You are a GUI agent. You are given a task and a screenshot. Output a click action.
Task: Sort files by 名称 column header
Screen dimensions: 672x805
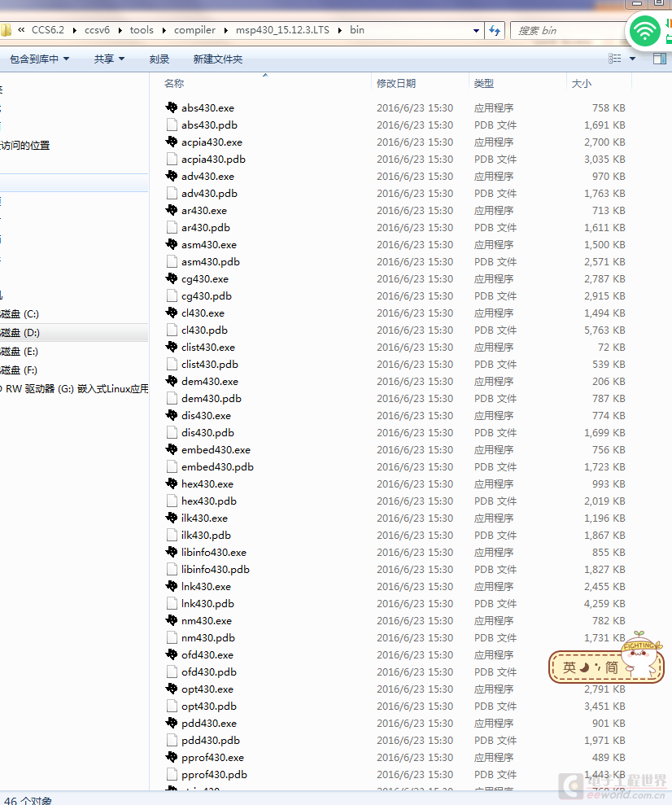click(x=174, y=83)
